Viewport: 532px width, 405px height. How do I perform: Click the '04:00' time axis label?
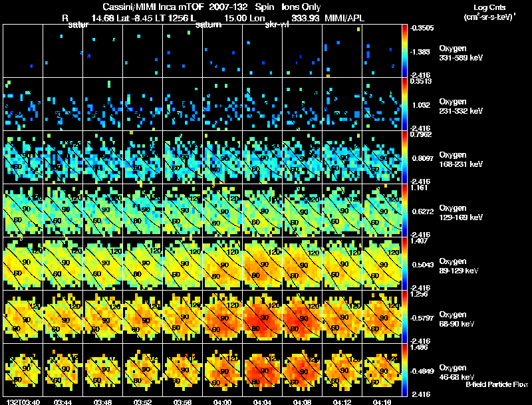coord(222,402)
